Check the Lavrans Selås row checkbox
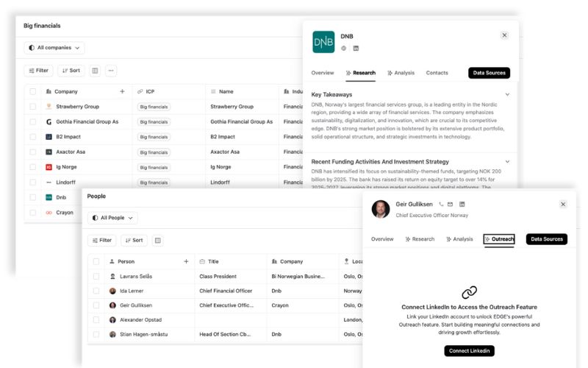The width and height of the screenshot is (588, 368). [96, 277]
